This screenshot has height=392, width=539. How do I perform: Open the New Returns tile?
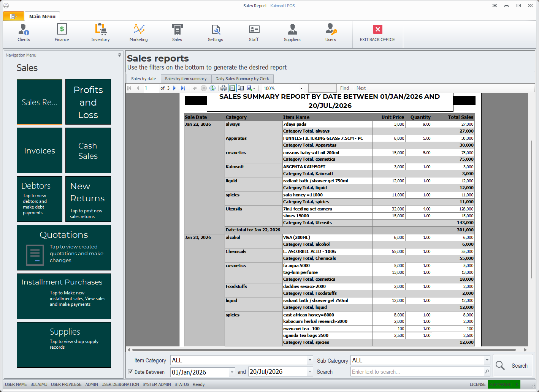[88, 199]
